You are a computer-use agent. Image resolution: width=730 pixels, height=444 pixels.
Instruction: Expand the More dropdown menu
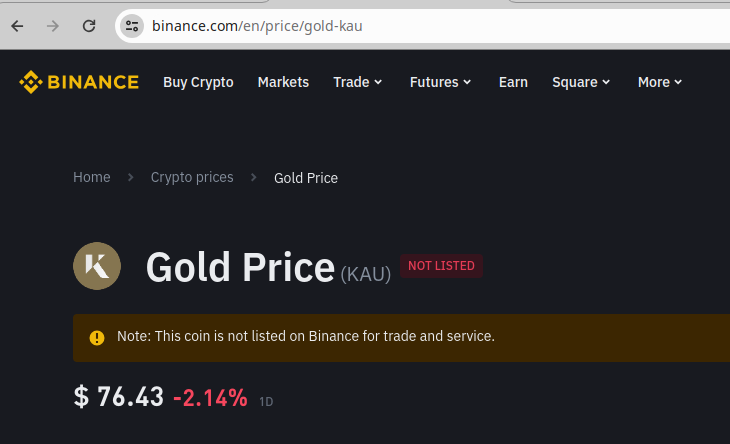click(x=660, y=82)
